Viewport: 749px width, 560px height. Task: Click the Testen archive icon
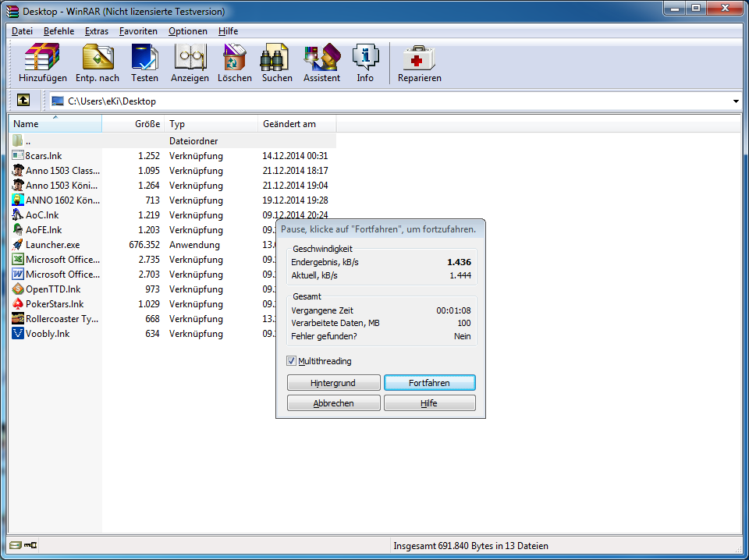(x=144, y=57)
